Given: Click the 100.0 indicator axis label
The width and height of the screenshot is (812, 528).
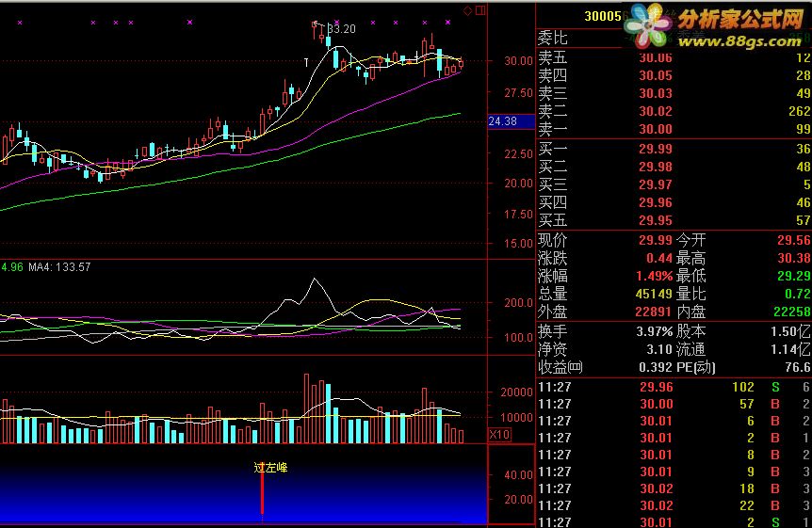Looking at the screenshot, I should click(x=518, y=338).
